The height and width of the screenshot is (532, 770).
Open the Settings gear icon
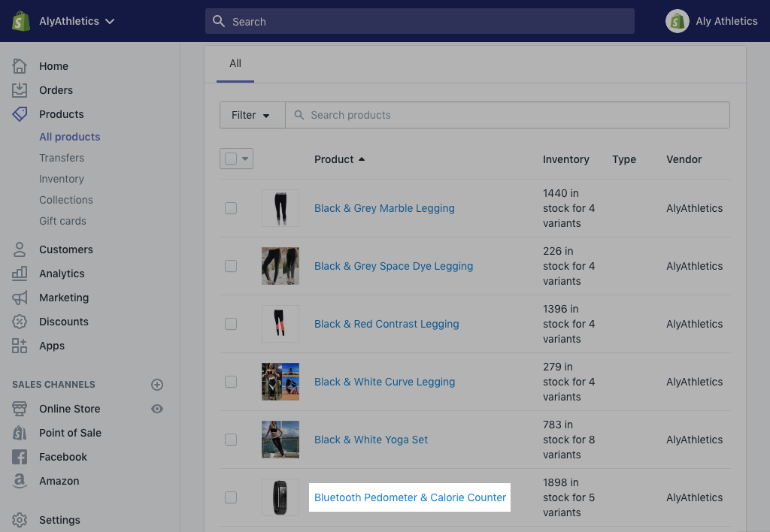[x=20, y=520]
